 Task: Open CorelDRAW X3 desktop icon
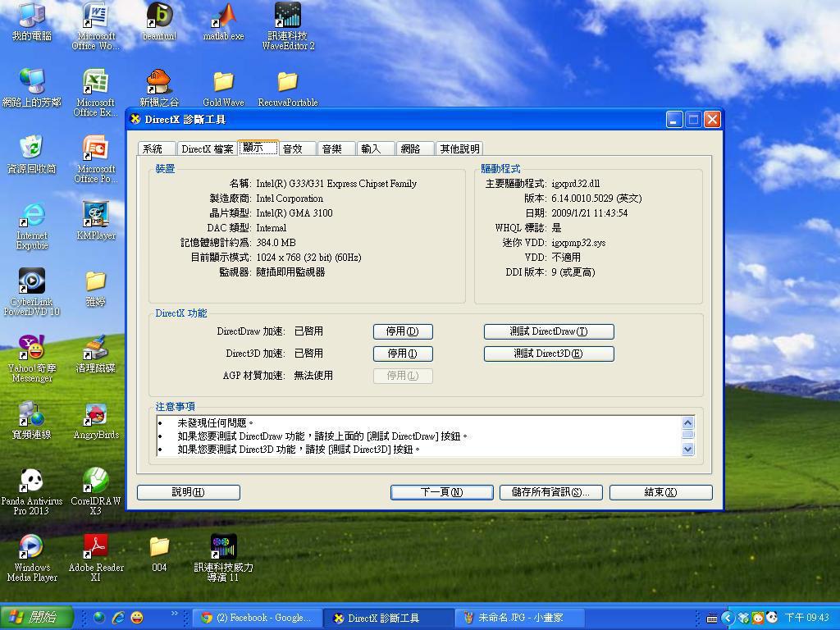coord(96,482)
